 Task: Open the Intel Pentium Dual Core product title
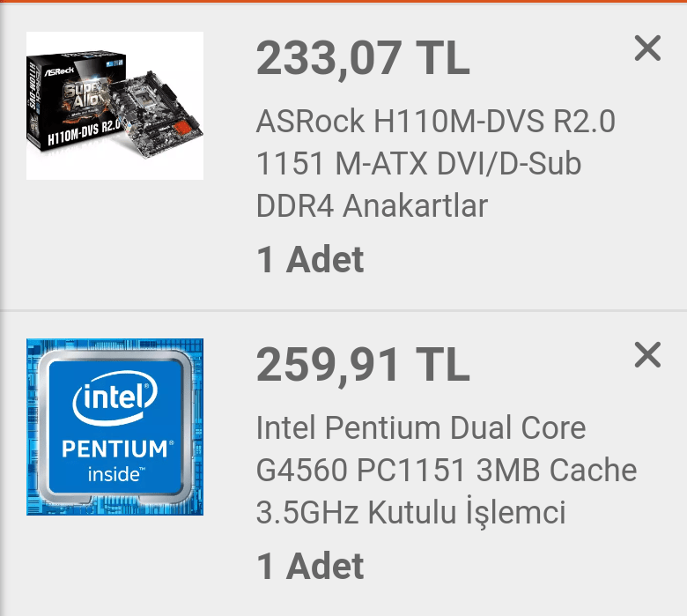point(421,428)
